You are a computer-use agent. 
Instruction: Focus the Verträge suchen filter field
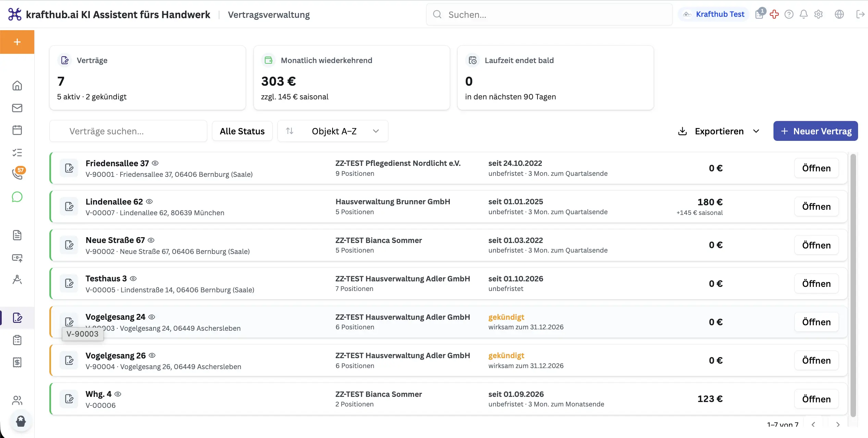tap(128, 131)
